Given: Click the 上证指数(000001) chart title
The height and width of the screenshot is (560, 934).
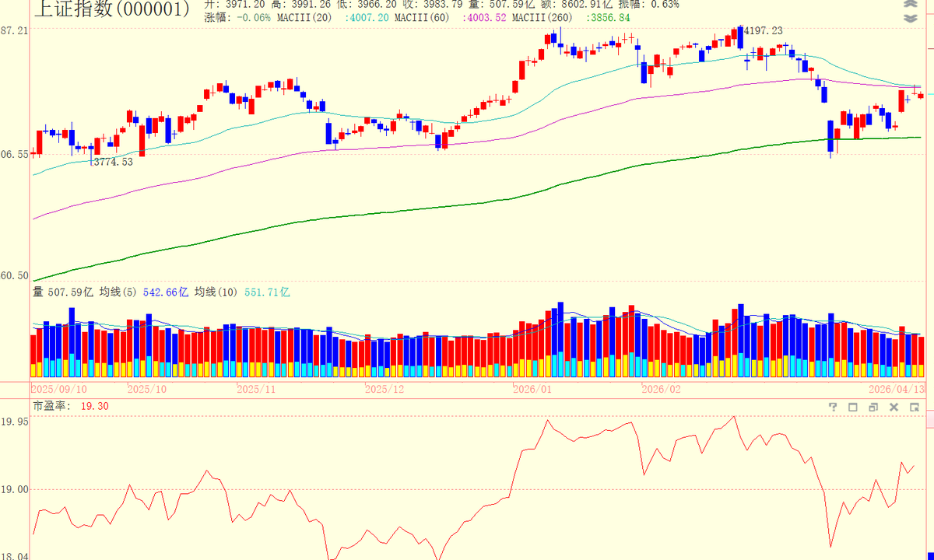Looking at the screenshot, I should pos(111,9).
